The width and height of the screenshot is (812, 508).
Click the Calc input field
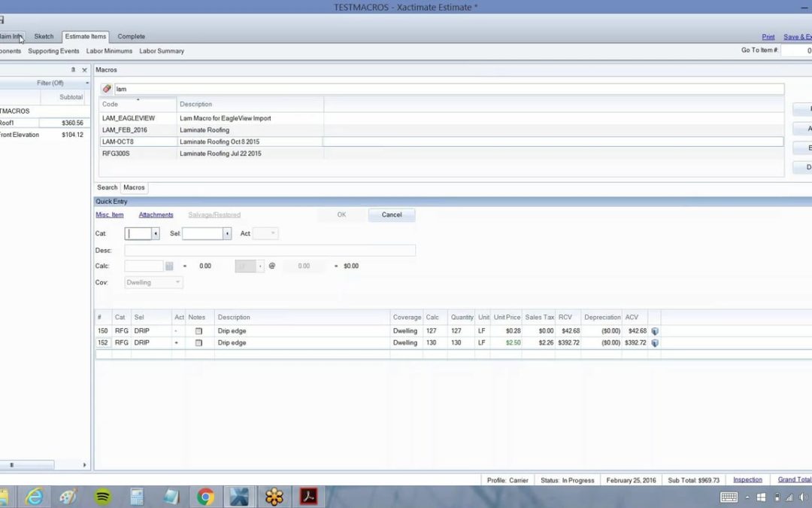click(x=144, y=266)
